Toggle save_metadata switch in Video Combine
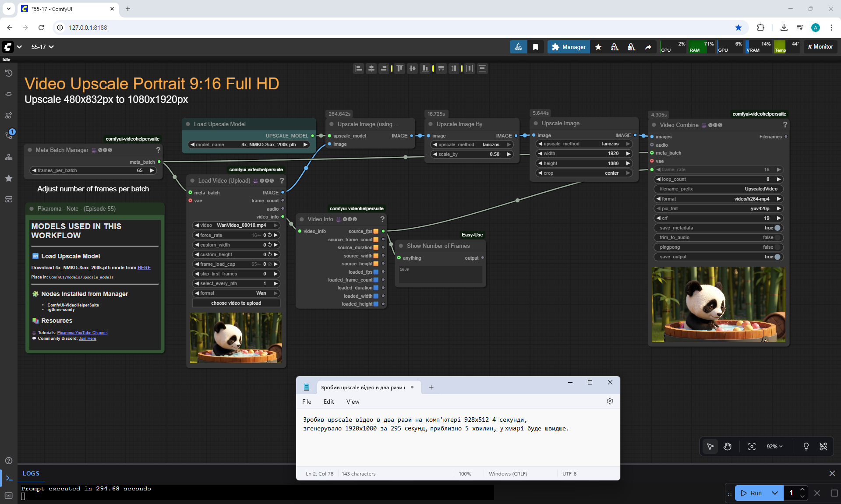 tap(777, 228)
